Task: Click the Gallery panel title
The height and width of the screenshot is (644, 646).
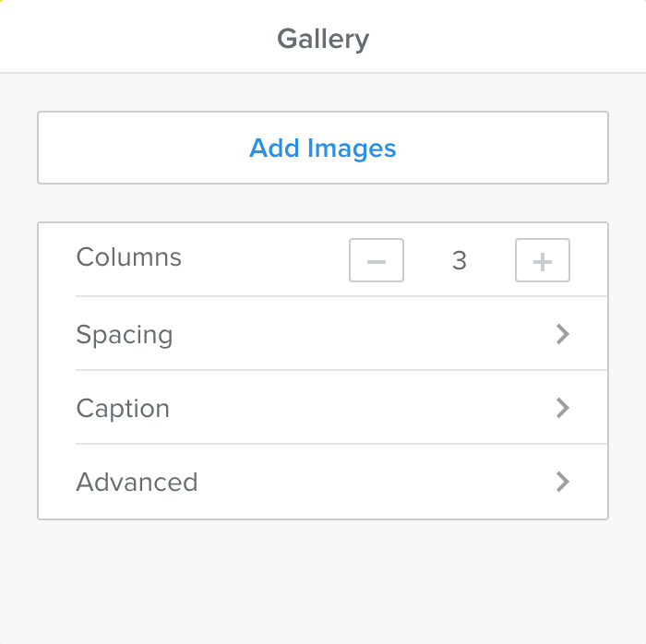Action: (x=323, y=40)
